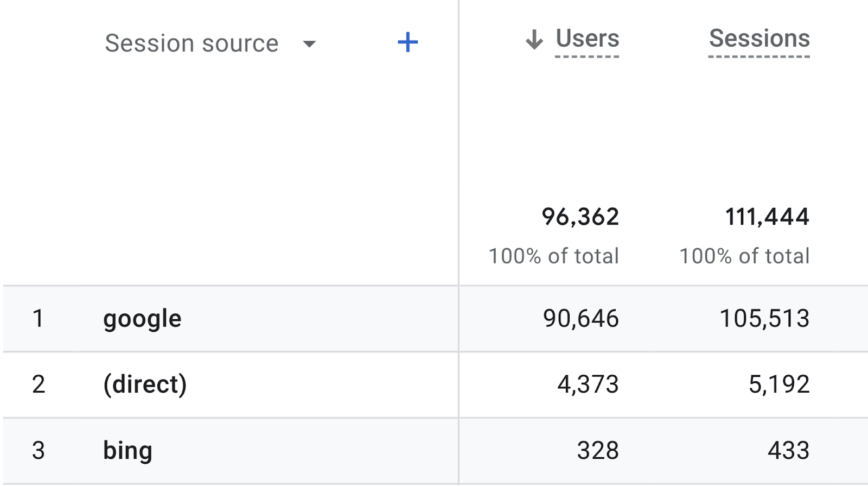Click total Users value 96,362
The height and width of the screenshot is (486, 868).
(580, 217)
